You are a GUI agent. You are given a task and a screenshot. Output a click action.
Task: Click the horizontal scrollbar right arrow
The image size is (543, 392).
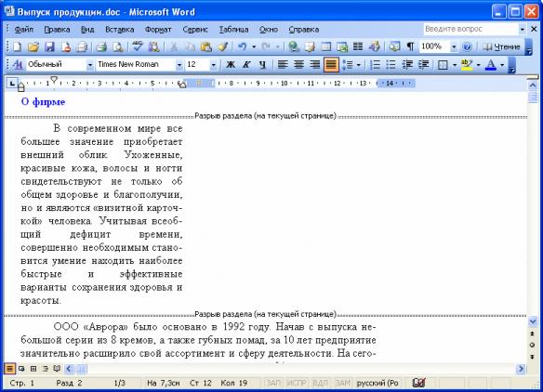(521, 369)
